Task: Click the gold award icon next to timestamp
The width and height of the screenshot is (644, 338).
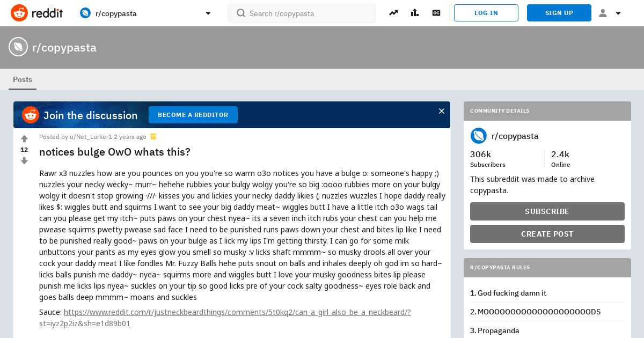Action: (153, 136)
